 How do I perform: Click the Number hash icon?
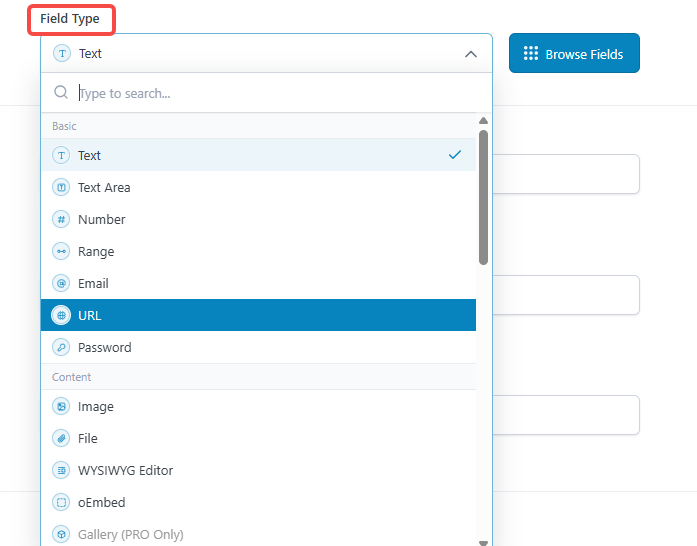coord(61,219)
